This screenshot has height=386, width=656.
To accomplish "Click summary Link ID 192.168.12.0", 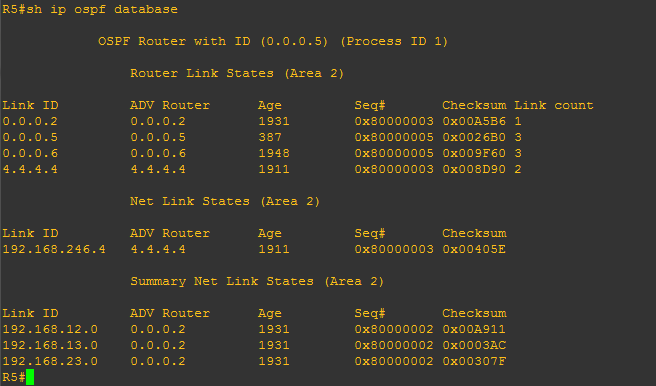I will (x=50, y=329).
